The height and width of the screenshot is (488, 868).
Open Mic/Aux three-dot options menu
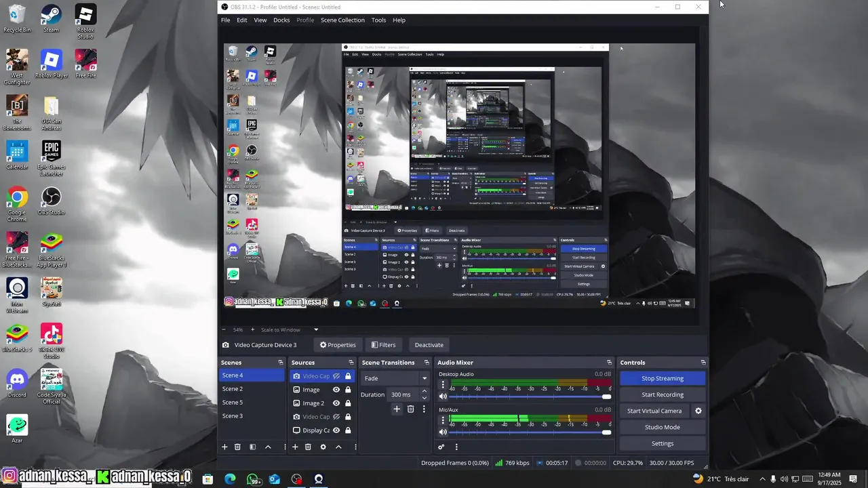pyautogui.click(x=443, y=420)
